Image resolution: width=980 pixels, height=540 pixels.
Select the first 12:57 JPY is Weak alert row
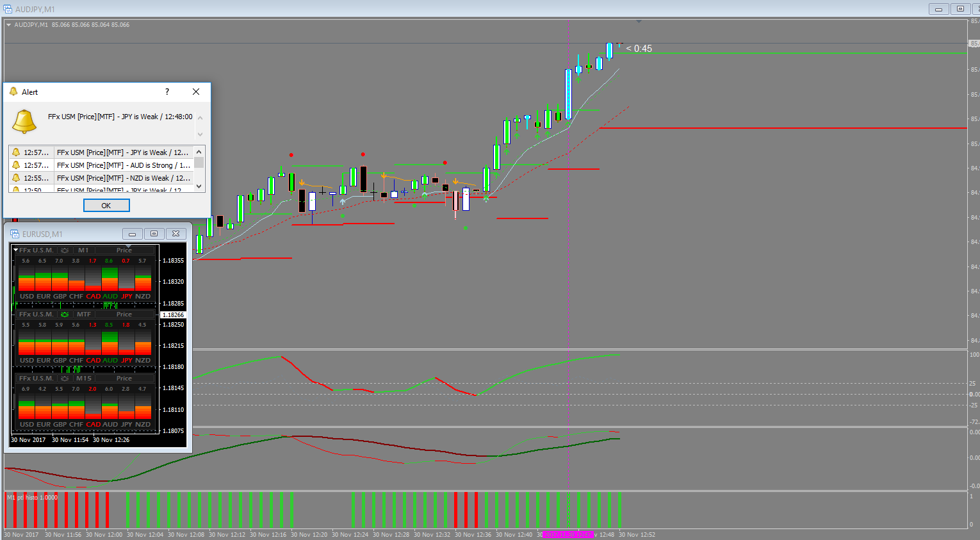[101, 152]
